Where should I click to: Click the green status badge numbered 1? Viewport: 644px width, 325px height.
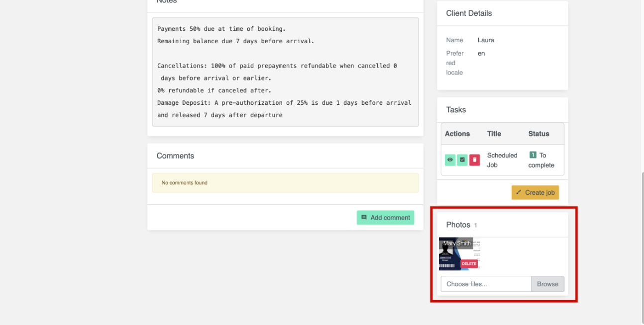pos(533,155)
